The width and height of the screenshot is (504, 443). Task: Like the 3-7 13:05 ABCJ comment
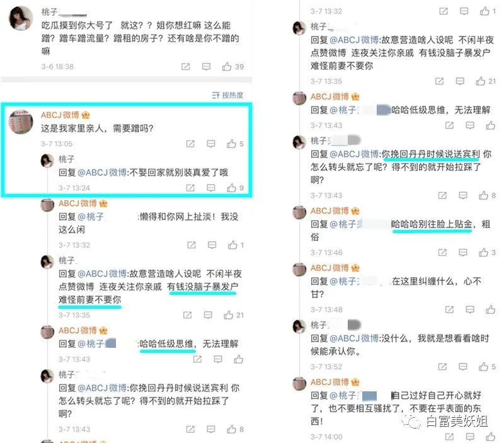point(231,144)
